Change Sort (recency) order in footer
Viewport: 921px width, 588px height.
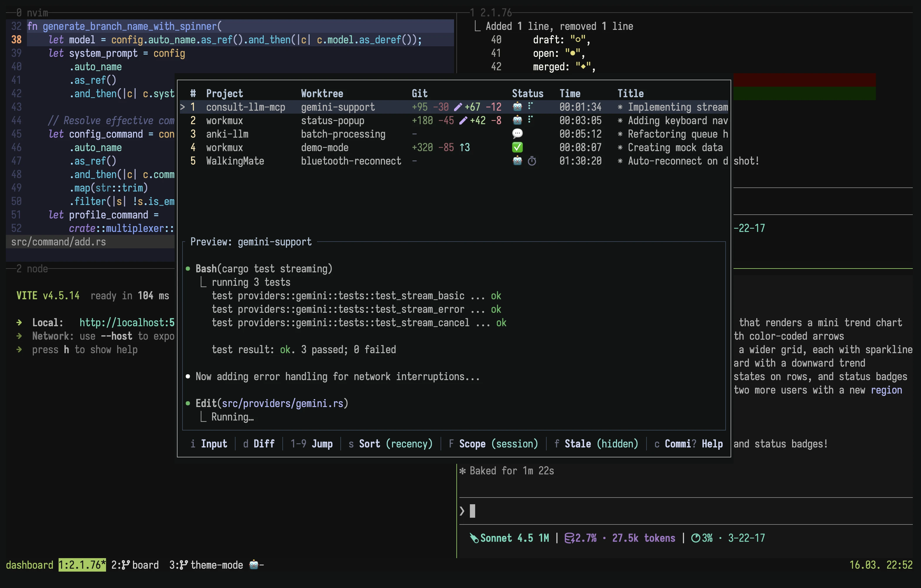(390, 443)
